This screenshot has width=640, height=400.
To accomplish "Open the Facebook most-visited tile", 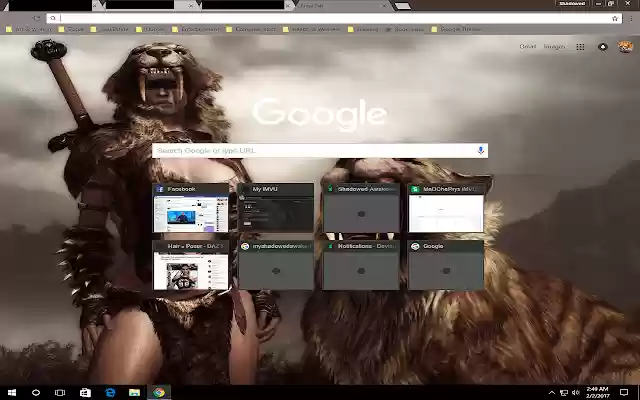I will (191, 208).
